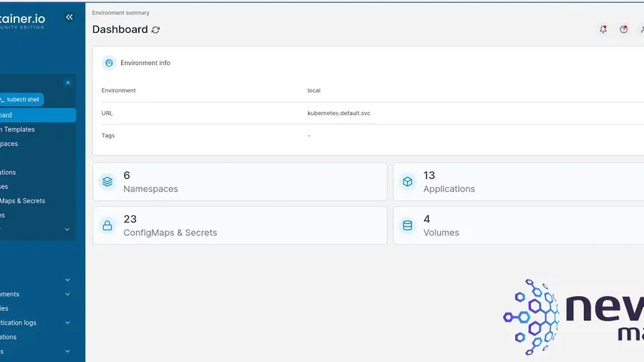Viewport: 644px width, 362px height.
Task: Click the Namespaces layers icon
Action: 107,182
